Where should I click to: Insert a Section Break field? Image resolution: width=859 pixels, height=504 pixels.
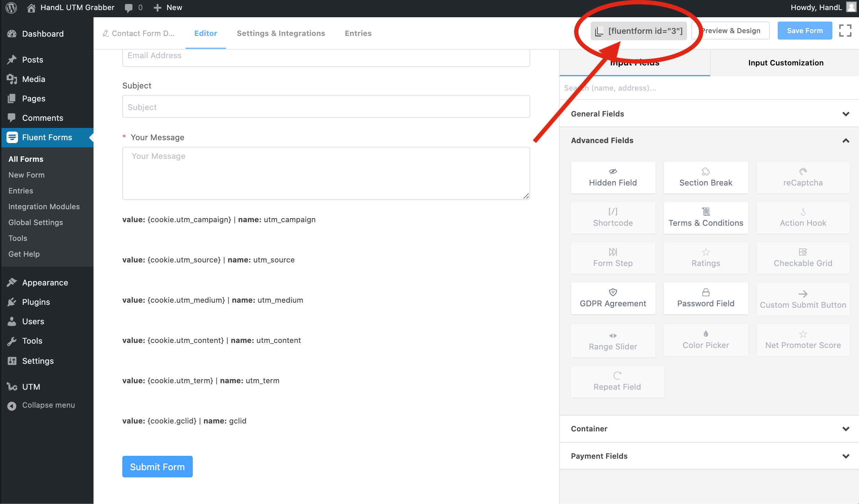coord(706,178)
